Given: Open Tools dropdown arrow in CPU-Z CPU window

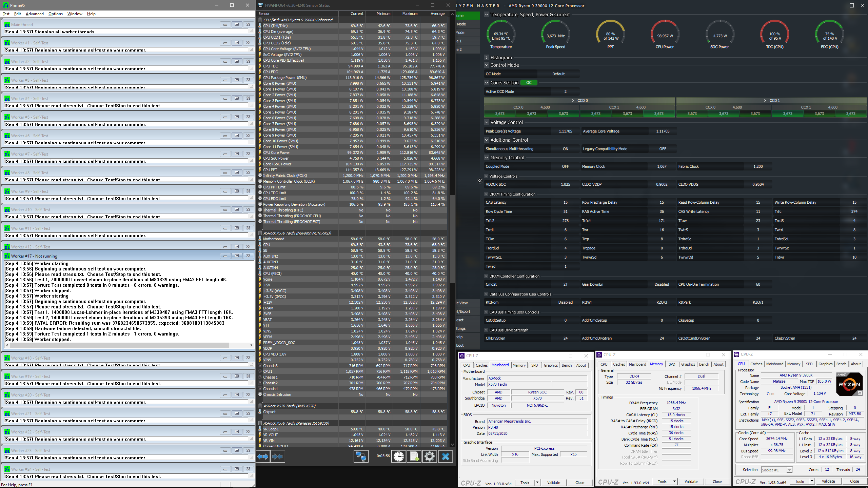Looking at the screenshot, I should tap(812, 481).
